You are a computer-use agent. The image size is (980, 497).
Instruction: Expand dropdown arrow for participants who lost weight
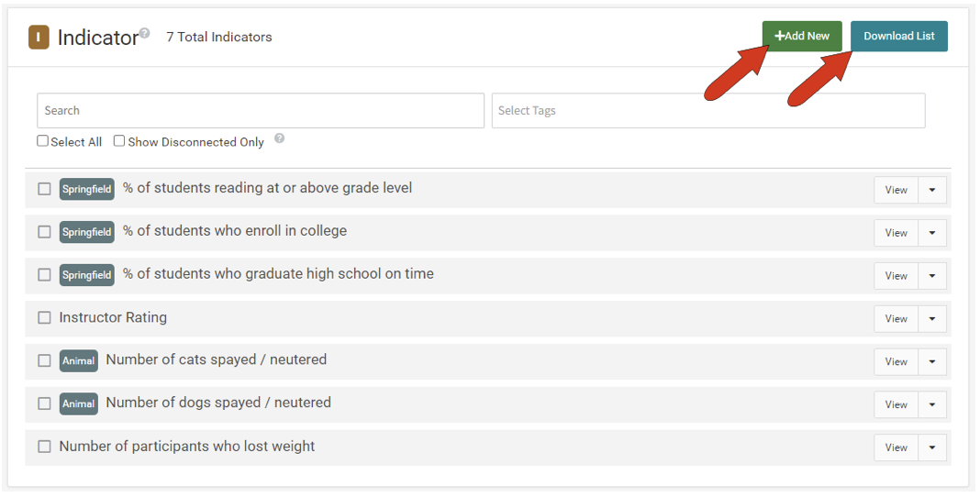point(932,447)
